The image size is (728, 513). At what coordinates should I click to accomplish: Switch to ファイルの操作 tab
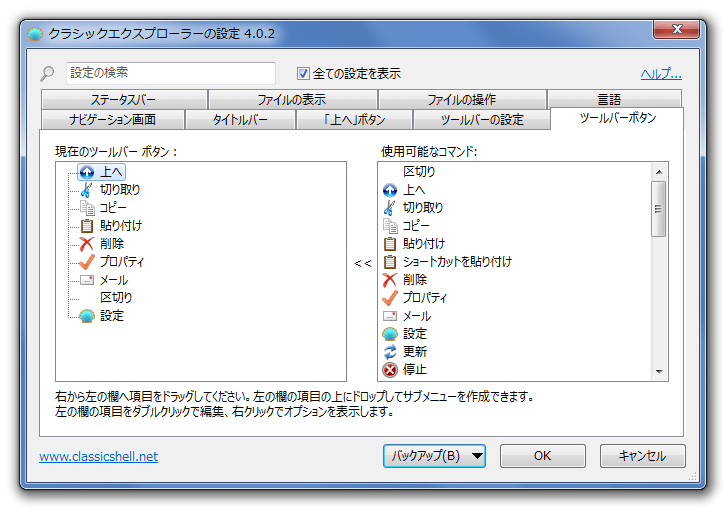tap(462, 99)
